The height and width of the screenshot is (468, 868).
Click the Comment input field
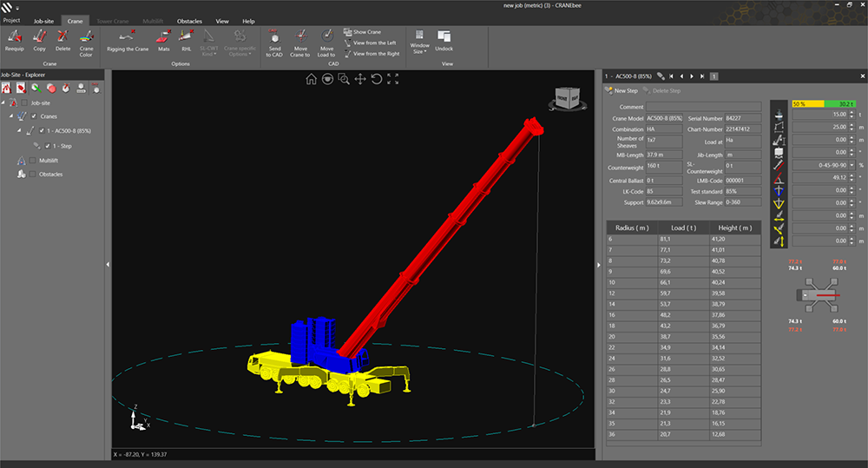coord(704,106)
